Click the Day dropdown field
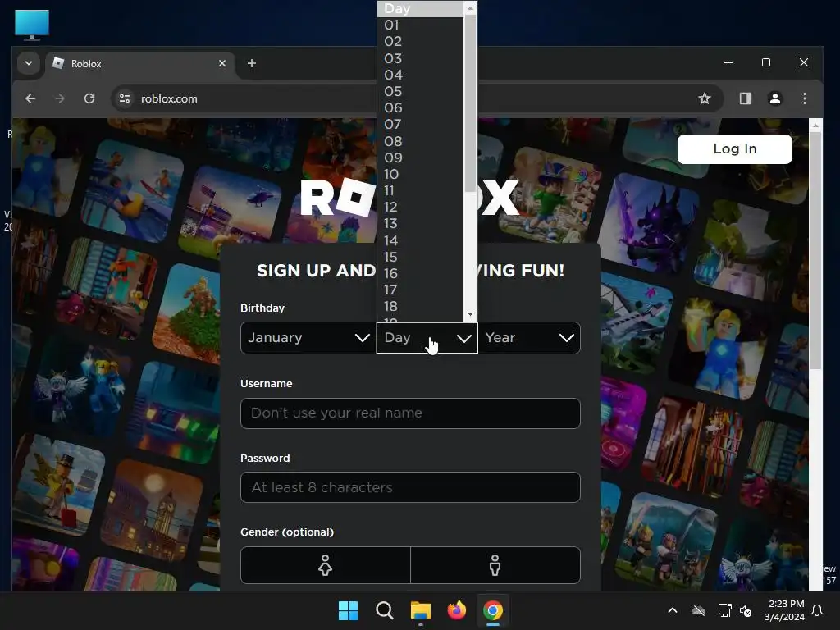 coord(427,337)
